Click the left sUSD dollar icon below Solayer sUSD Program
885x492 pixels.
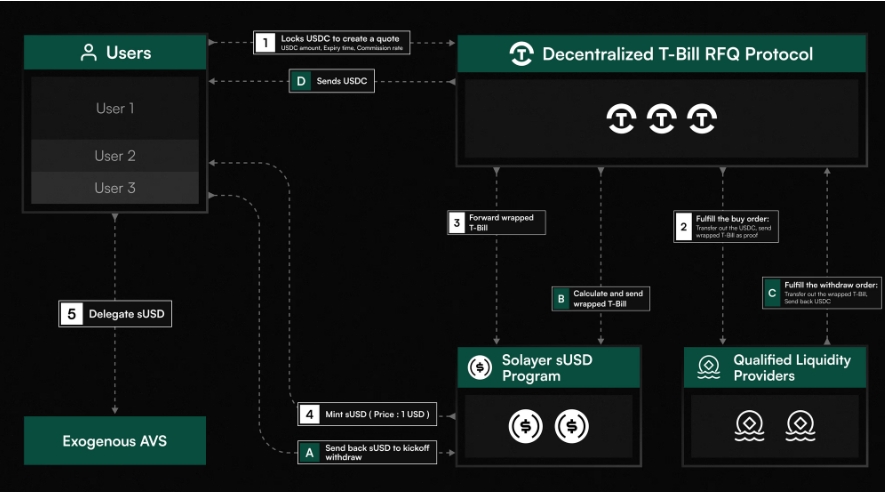point(525,426)
